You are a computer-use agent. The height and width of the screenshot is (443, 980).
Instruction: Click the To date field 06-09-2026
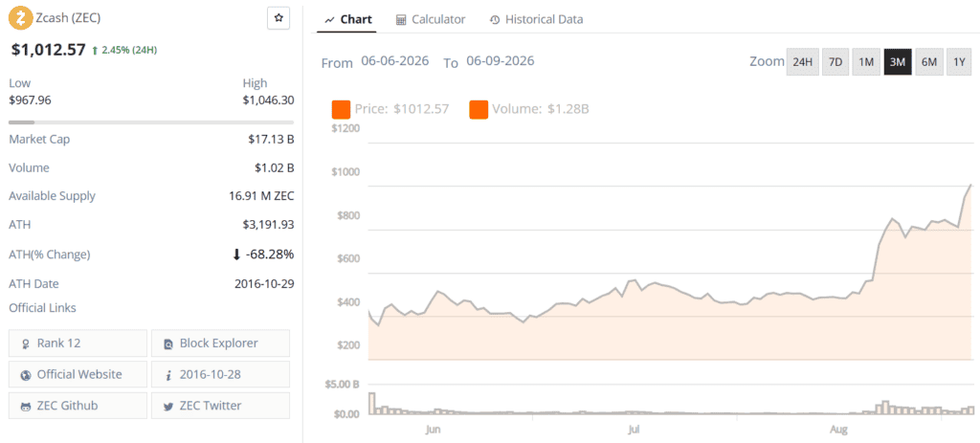(x=500, y=61)
